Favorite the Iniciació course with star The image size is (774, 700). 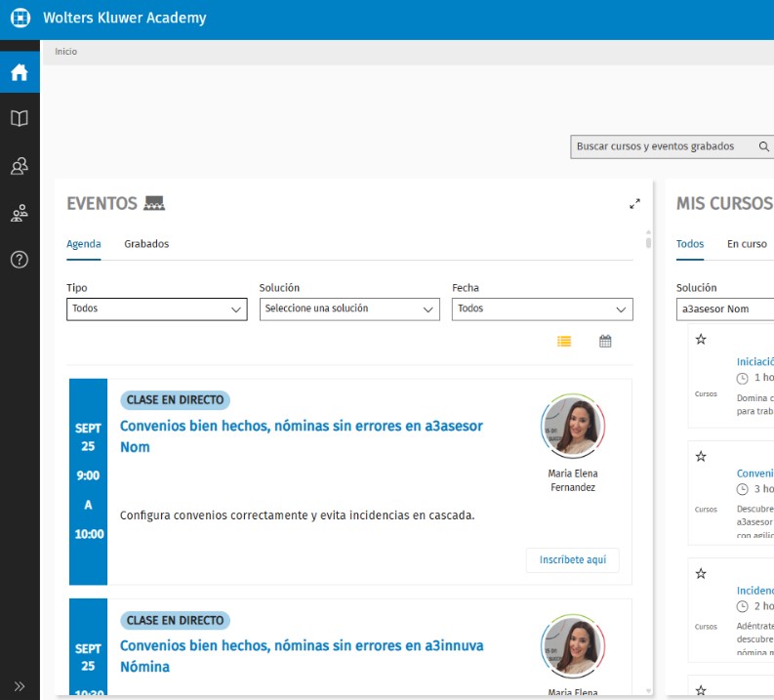701,339
